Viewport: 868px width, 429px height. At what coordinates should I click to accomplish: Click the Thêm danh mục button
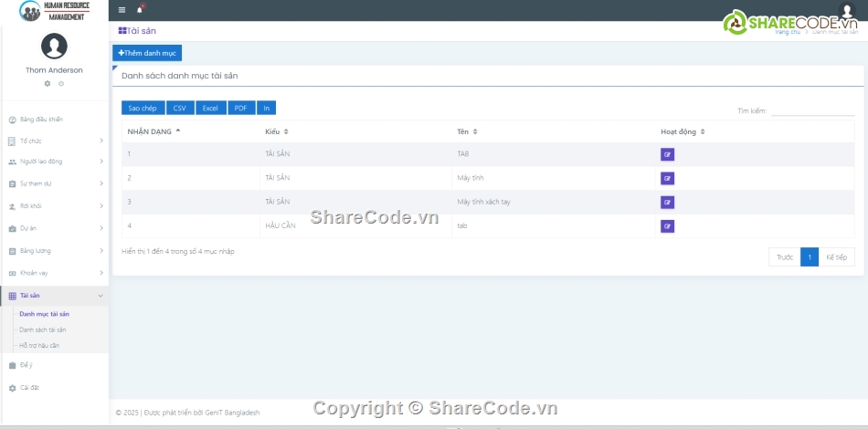click(x=147, y=53)
